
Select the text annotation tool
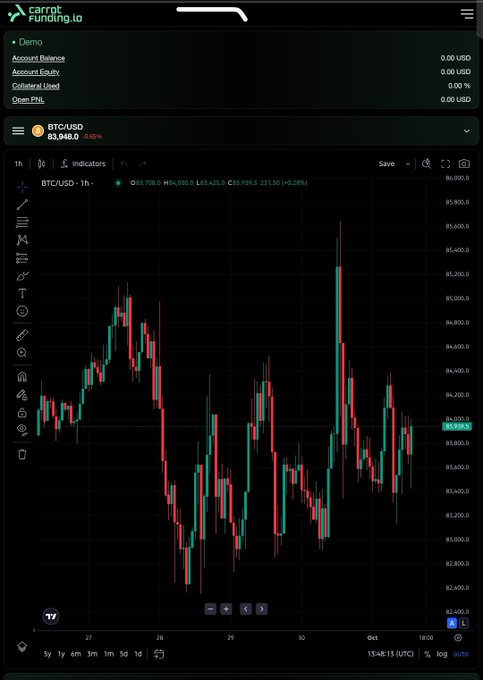22,294
